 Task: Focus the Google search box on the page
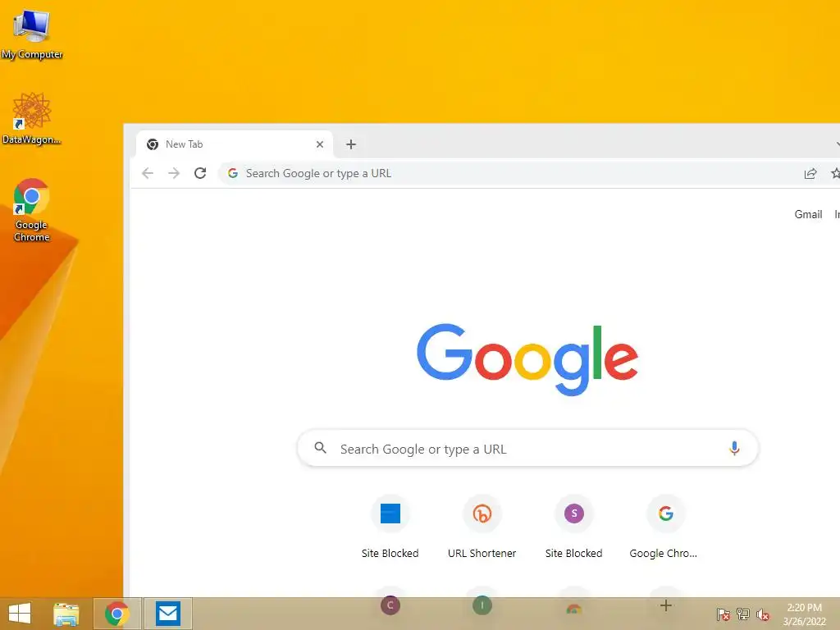(527, 449)
